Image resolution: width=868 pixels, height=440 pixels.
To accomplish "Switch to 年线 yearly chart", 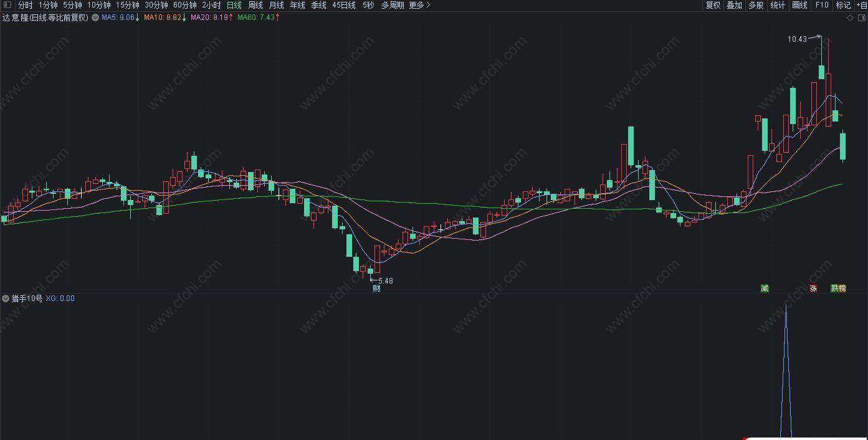I will click(x=297, y=5).
